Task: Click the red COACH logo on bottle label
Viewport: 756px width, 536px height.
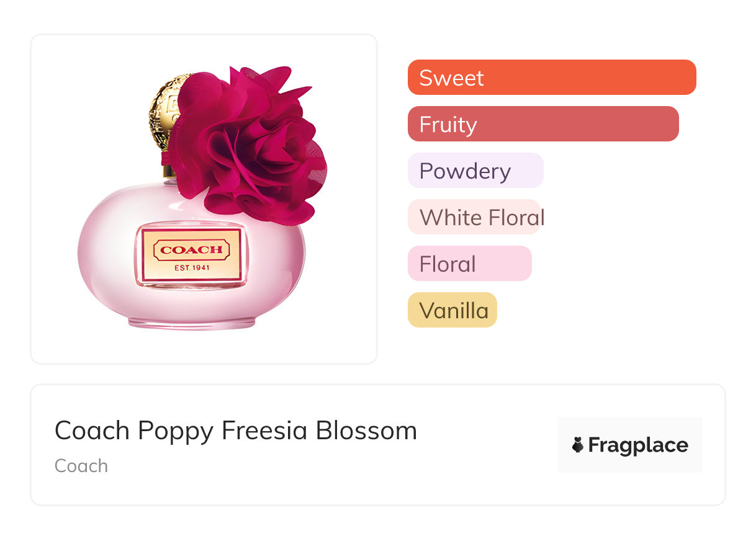Action: 191,250
